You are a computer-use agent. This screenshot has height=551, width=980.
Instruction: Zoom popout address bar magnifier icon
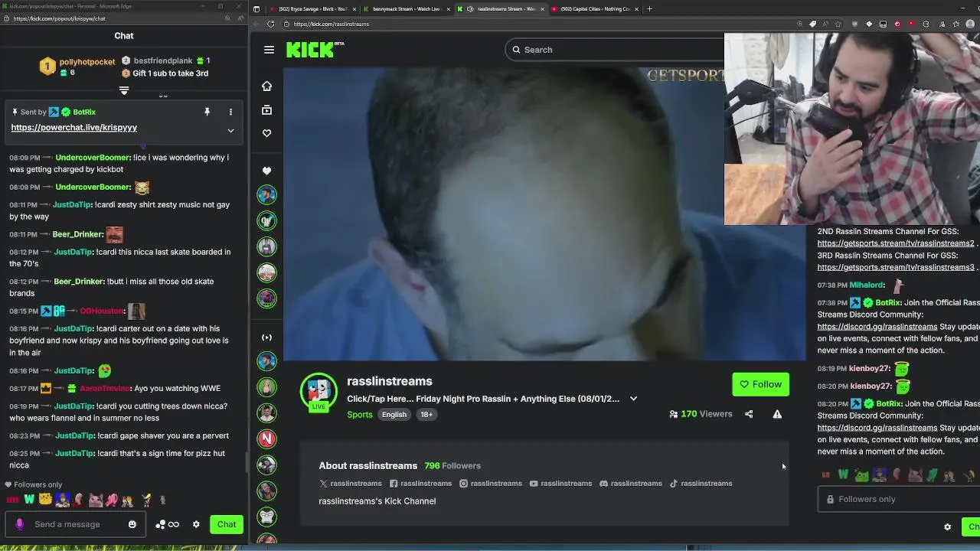coord(227,18)
